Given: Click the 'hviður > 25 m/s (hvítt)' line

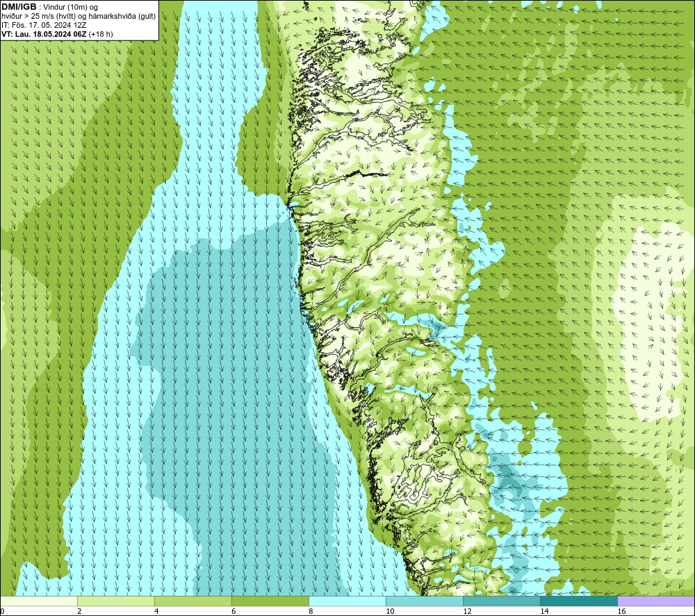Looking at the screenshot, I should pyautogui.click(x=38, y=17).
